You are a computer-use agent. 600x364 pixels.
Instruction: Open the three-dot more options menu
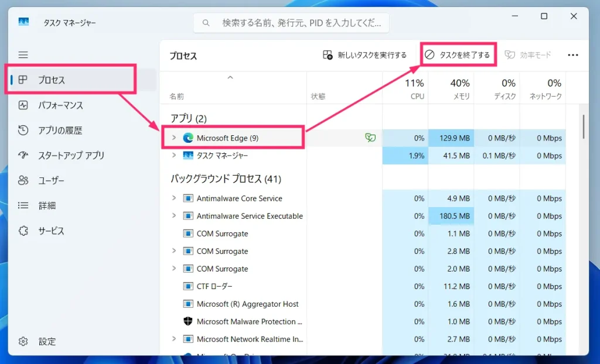pyautogui.click(x=573, y=55)
